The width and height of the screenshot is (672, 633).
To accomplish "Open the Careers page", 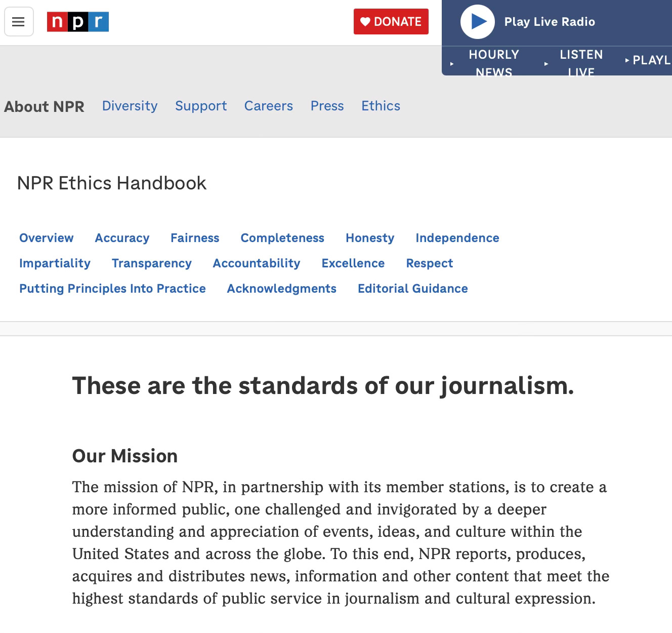I will (x=269, y=106).
